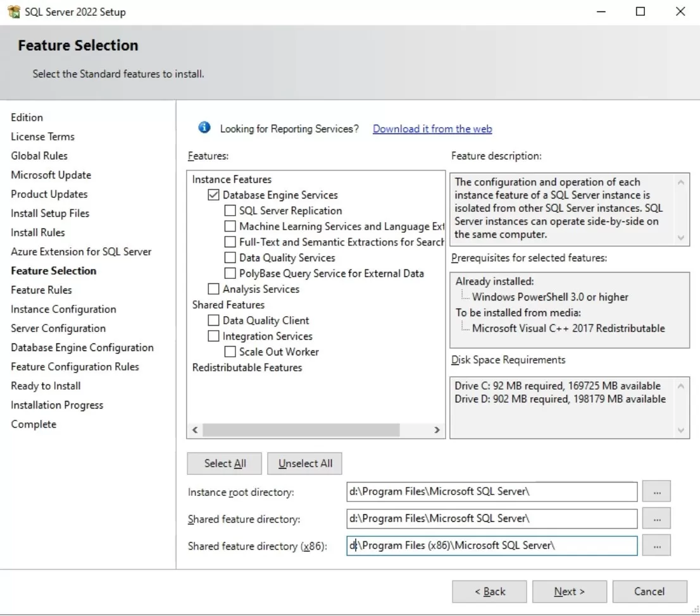Select Microsoft Update step in sidebar
This screenshot has width=700, height=616.
point(51,175)
